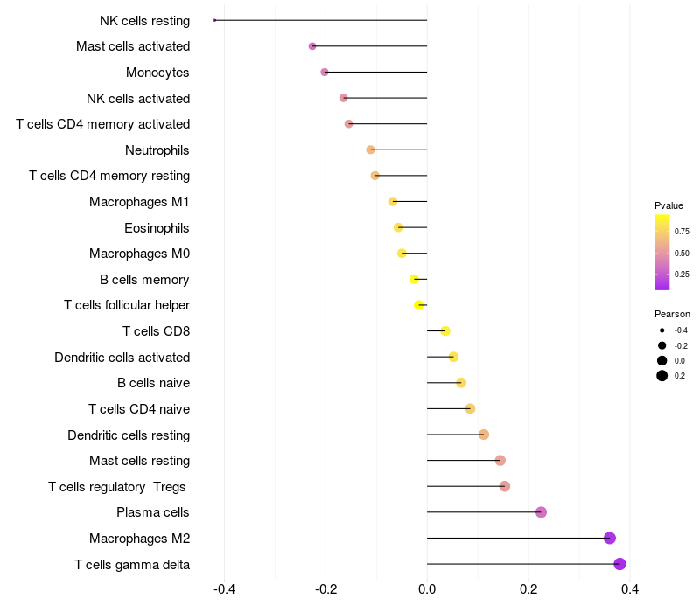This screenshot has width=700, height=612.
Task: Click the Macrophages M2 purple dot
Action: (x=609, y=538)
